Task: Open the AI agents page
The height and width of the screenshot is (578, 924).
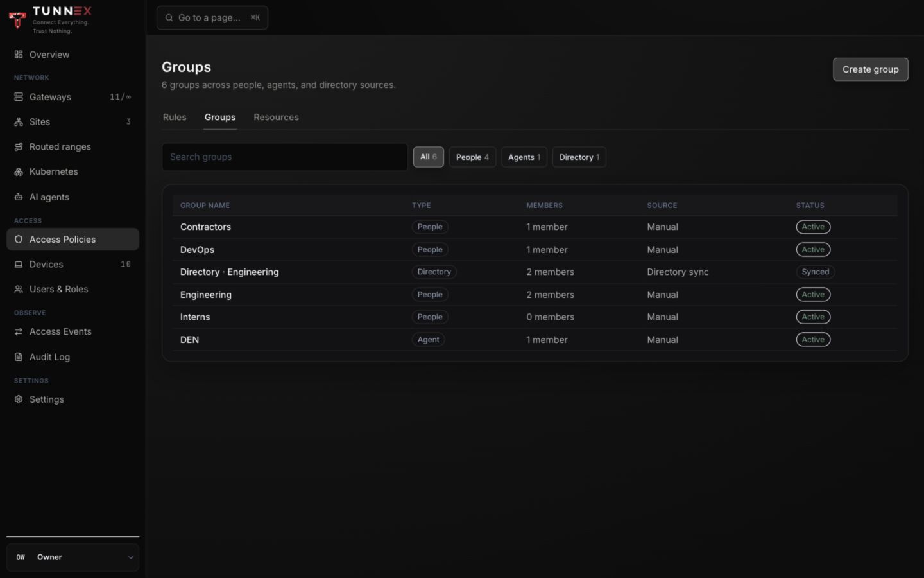Action: click(x=73, y=197)
